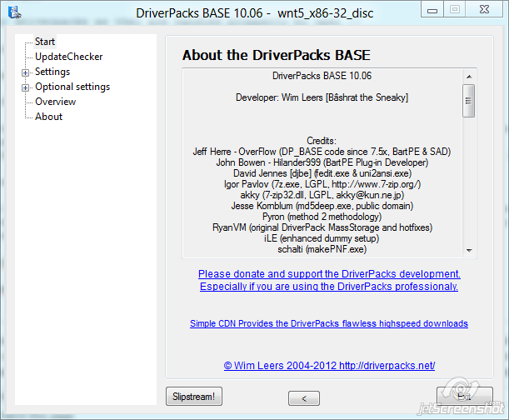The image size is (509, 420).
Task: Select Start in the navigation tree
Action: pyautogui.click(x=45, y=42)
